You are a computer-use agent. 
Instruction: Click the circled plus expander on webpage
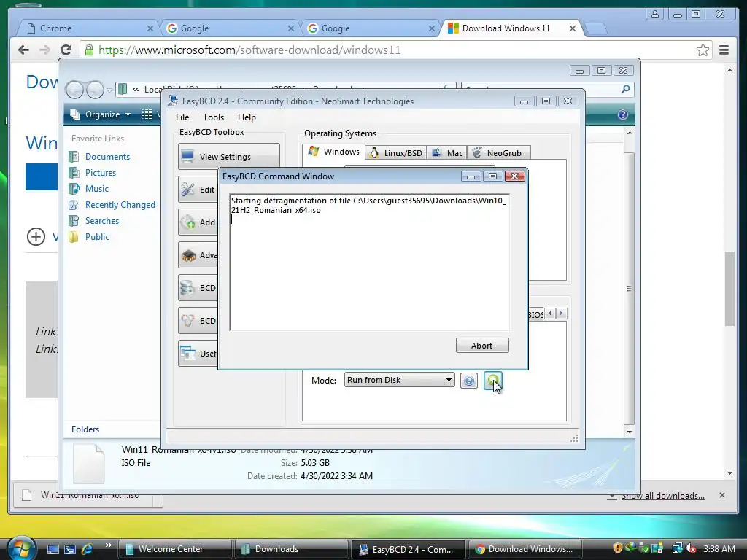tap(36, 237)
